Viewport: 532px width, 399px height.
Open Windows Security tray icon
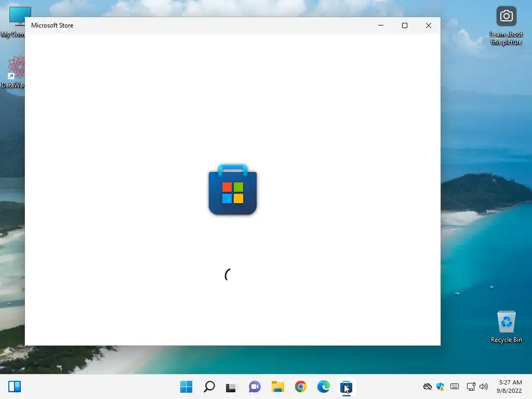441,387
